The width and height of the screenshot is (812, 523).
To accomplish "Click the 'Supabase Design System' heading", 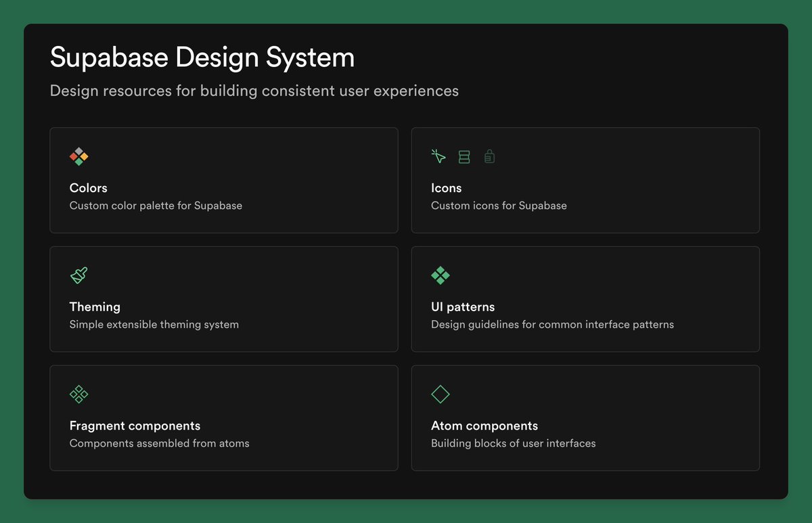I will (202, 58).
